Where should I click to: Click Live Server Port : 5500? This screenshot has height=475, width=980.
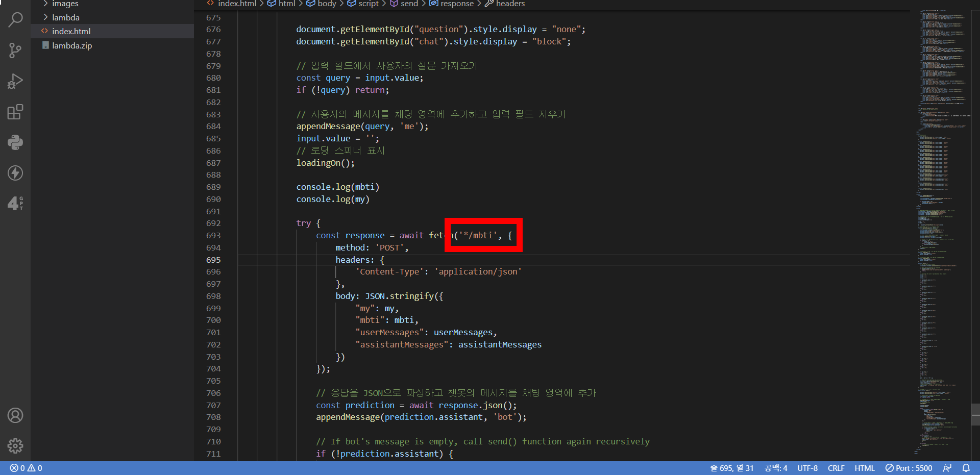pyautogui.click(x=909, y=468)
